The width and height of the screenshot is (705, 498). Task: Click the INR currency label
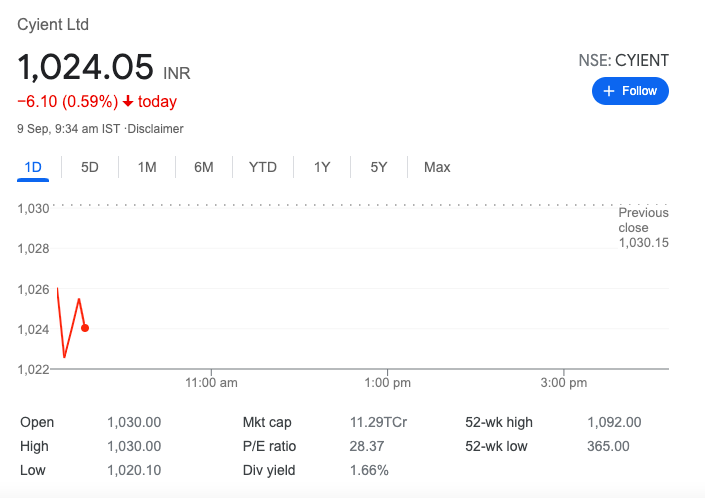177,73
